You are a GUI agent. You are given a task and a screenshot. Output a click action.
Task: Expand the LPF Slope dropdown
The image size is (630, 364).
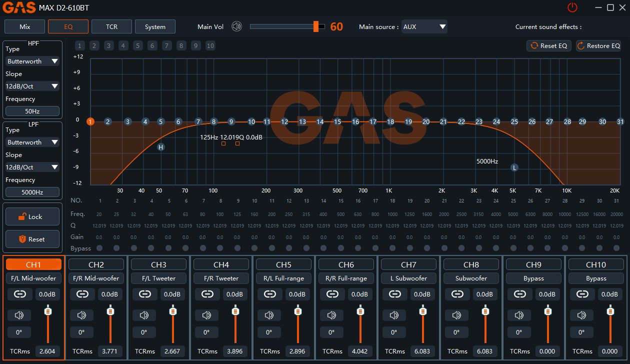click(x=32, y=167)
